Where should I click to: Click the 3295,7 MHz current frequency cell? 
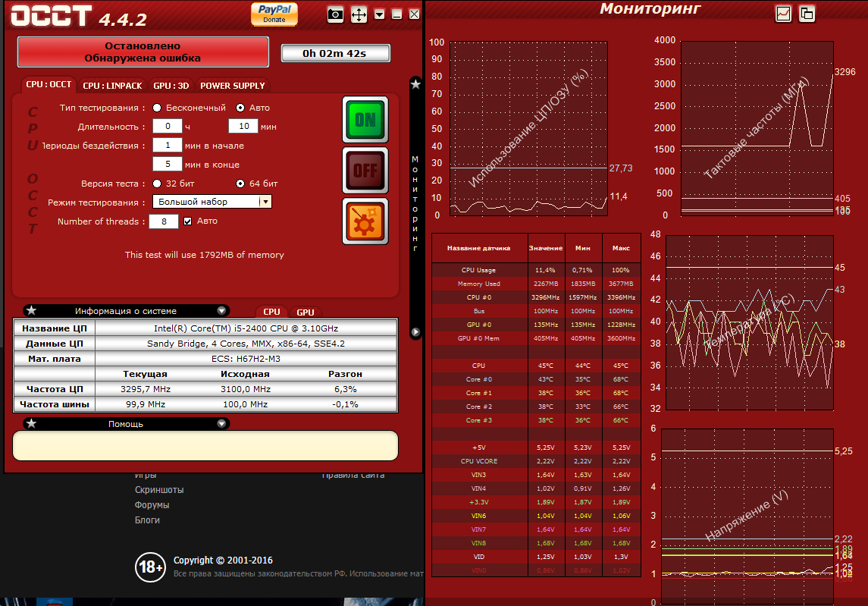pos(145,389)
